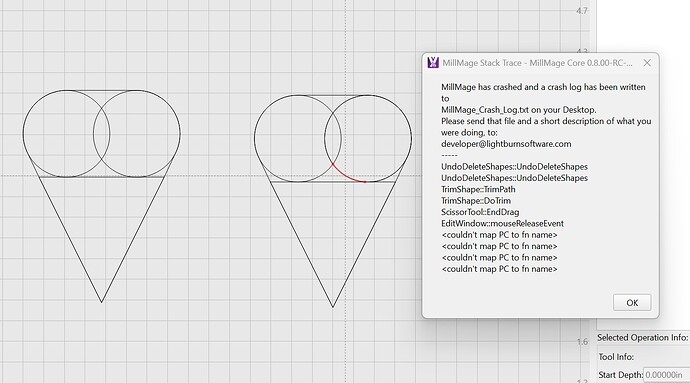Image resolution: width=690 pixels, height=383 pixels.
Task: Click the MillMage_Crash_Log.txt file name text
Action: coord(485,110)
